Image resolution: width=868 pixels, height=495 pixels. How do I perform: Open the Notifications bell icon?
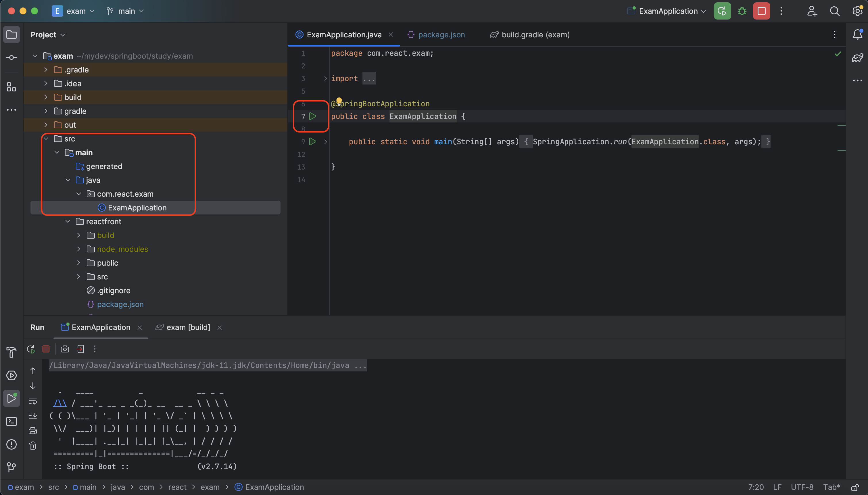[857, 34]
